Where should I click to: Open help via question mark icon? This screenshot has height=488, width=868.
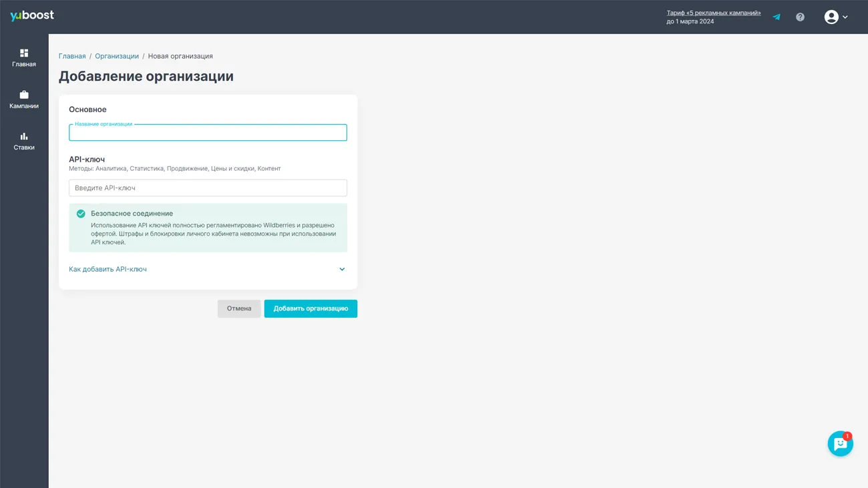[800, 17]
